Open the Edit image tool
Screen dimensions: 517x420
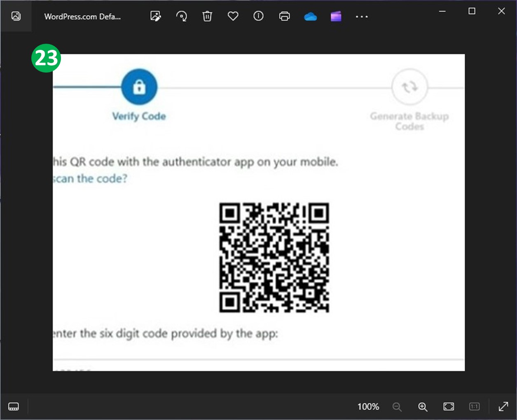click(156, 16)
